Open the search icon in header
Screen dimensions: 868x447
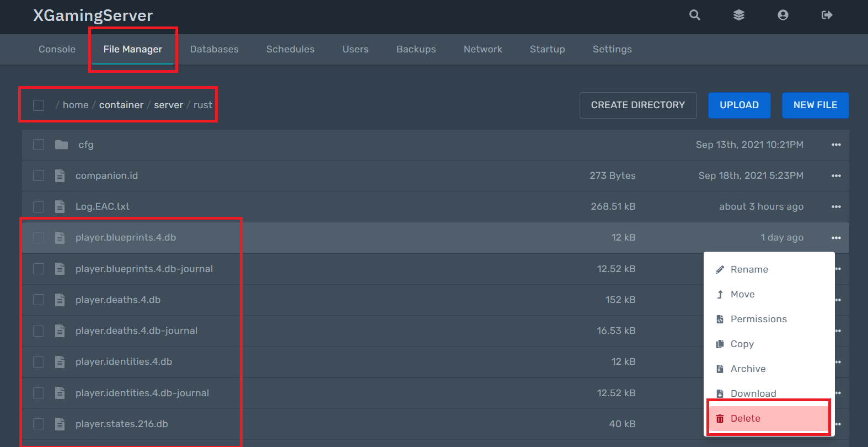click(695, 15)
